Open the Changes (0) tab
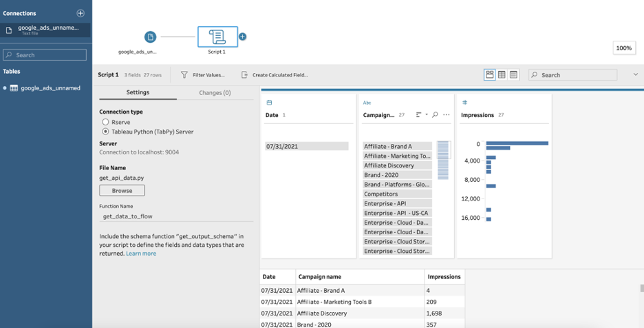Screen dimensions: 644x328 pos(215,92)
